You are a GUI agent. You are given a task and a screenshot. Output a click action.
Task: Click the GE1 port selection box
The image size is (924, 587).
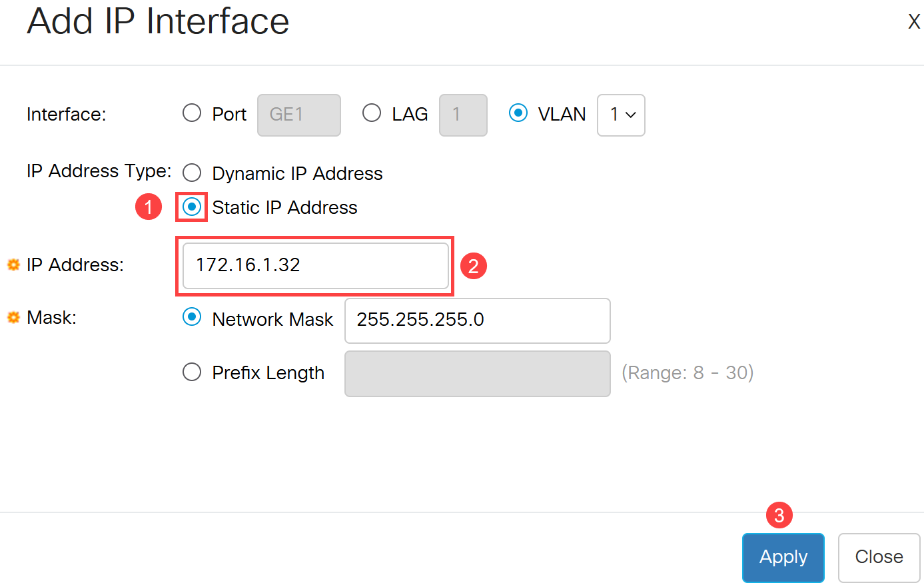tap(299, 115)
